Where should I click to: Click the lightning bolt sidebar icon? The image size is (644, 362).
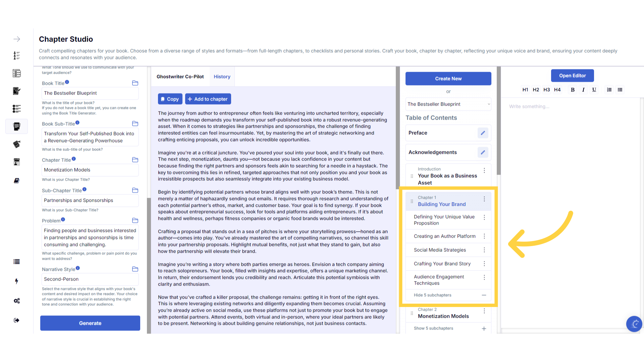(x=16, y=281)
